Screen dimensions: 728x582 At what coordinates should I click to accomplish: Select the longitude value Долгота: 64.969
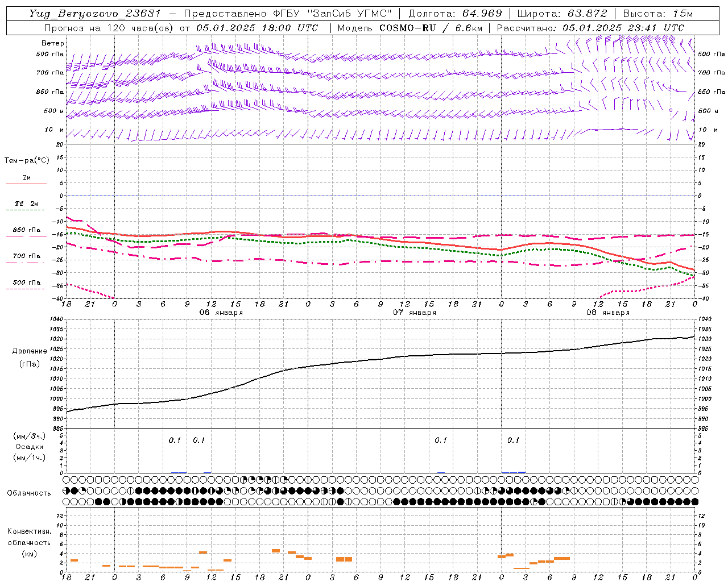click(x=455, y=14)
